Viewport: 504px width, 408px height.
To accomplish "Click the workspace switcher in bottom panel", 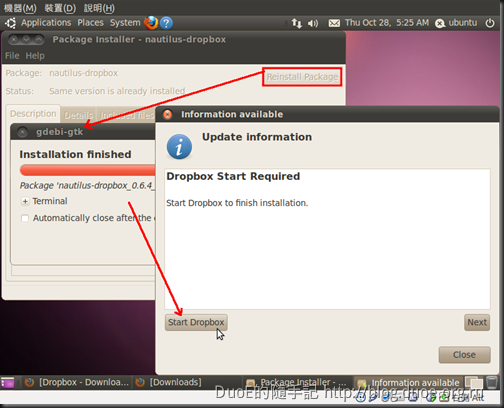I will tap(474, 383).
